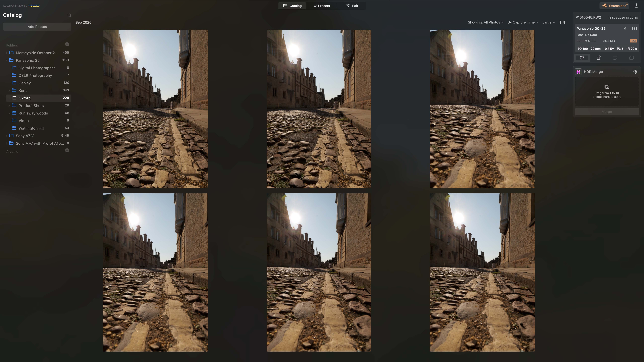Click the ISO 100 value
644x362 pixels.
(582, 49)
